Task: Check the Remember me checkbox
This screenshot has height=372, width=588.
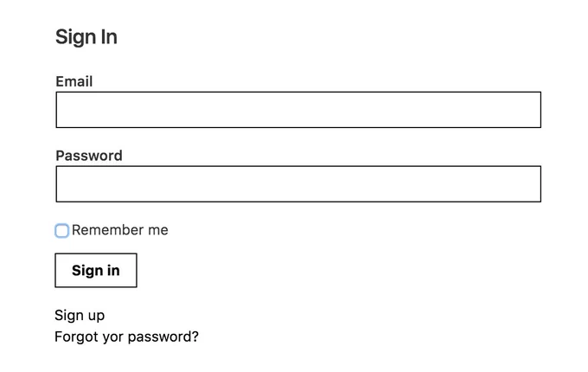Action: 62,231
